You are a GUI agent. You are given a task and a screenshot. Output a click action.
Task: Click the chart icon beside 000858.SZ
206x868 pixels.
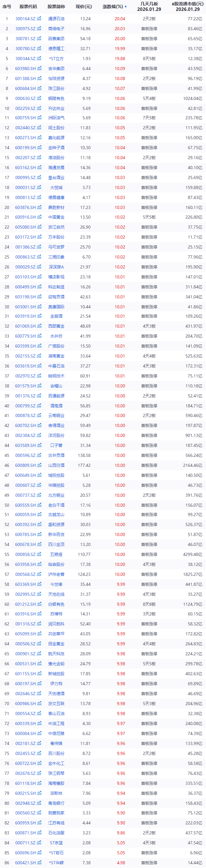(x=40, y=554)
